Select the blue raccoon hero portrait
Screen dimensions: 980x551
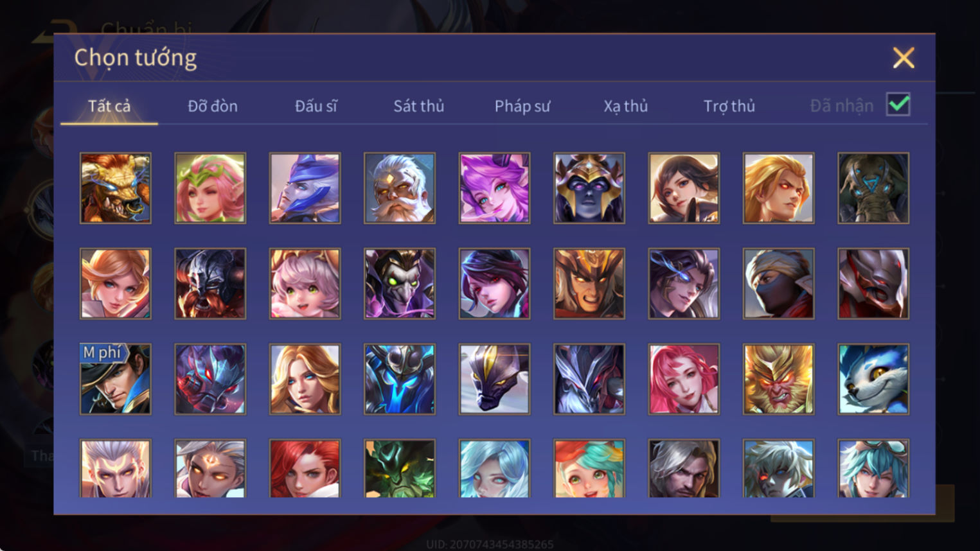pos(873,379)
